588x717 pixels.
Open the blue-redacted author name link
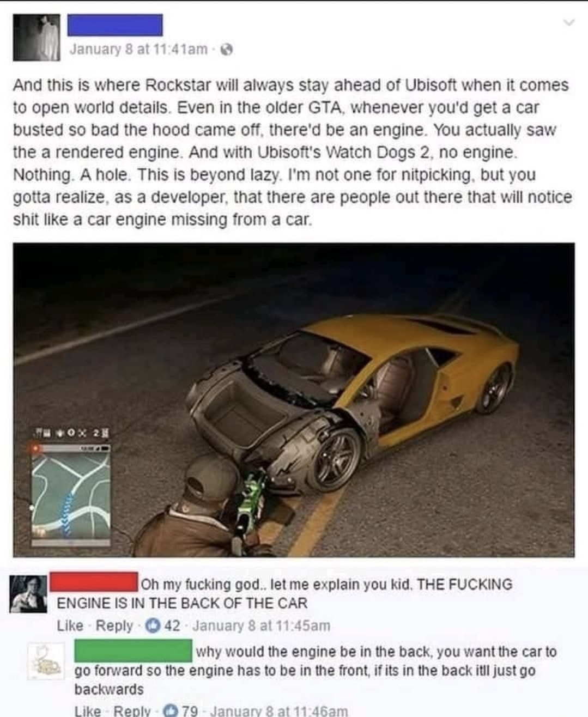pos(115,25)
